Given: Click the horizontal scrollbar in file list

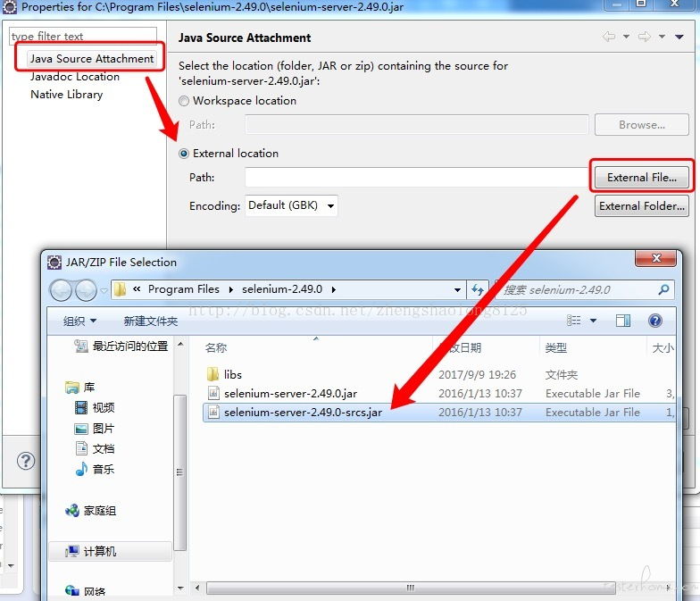Looking at the screenshot, I should pos(410,588).
